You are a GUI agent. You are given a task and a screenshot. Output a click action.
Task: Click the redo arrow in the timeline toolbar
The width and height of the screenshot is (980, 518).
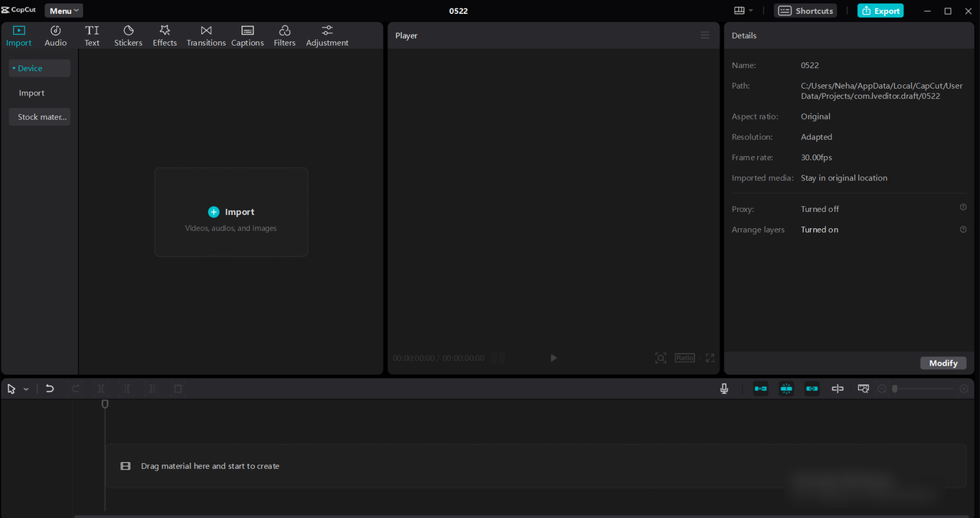pyautogui.click(x=76, y=389)
